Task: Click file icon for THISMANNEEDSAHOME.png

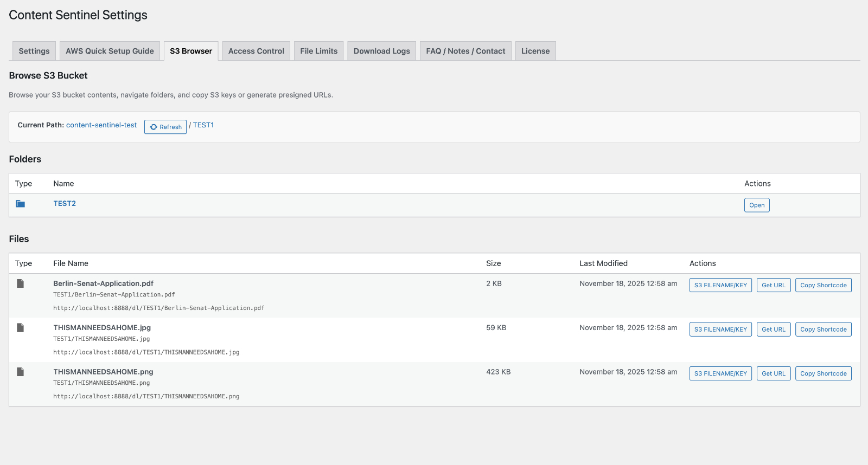Action: [20, 372]
